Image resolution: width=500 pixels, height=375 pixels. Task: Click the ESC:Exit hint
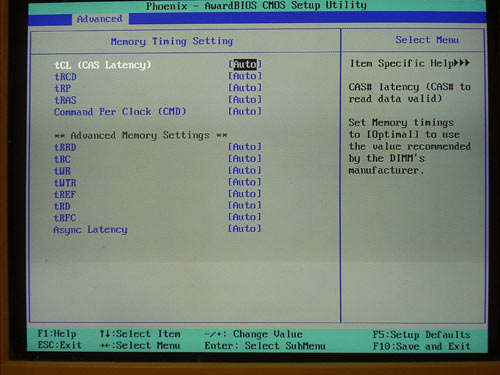pos(59,345)
